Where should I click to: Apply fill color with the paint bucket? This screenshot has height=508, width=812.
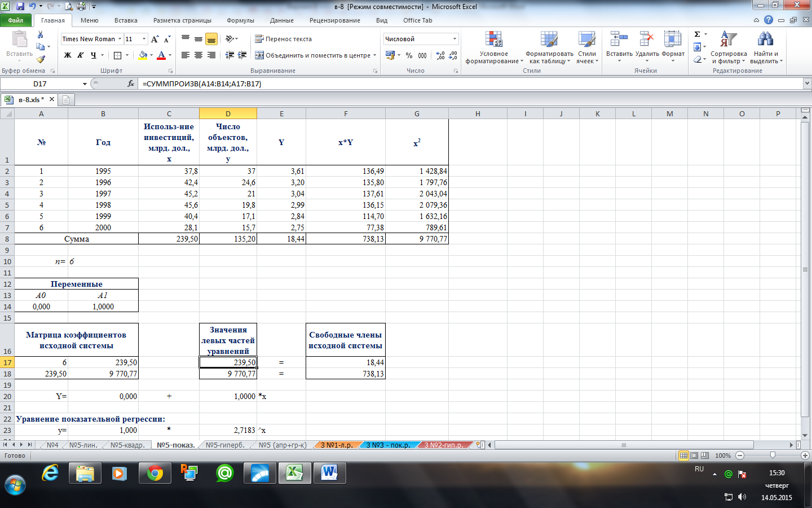pos(143,55)
